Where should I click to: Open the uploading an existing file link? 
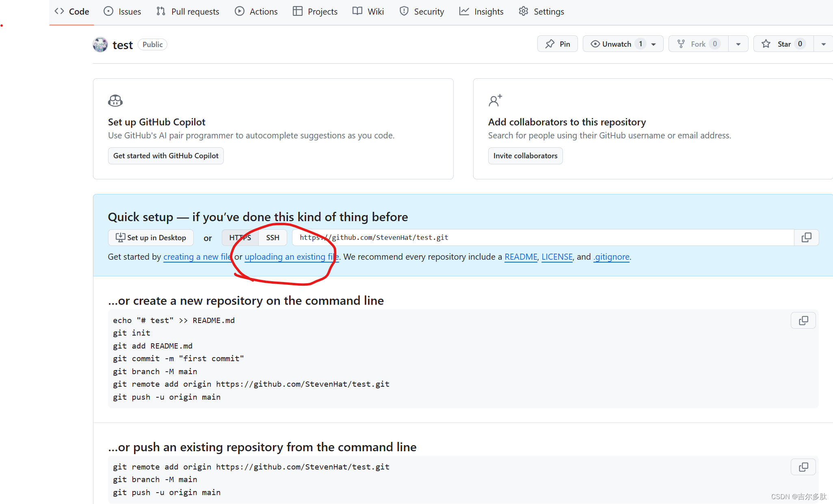pos(291,257)
